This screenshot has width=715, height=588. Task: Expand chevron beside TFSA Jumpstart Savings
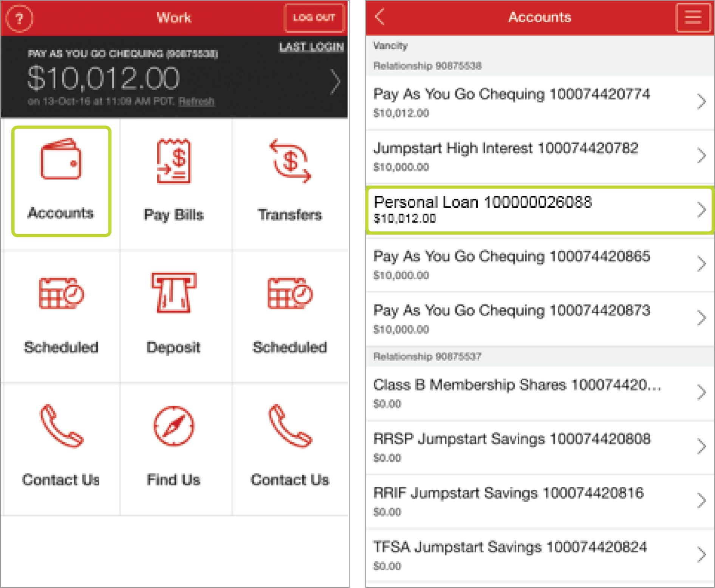(x=701, y=555)
